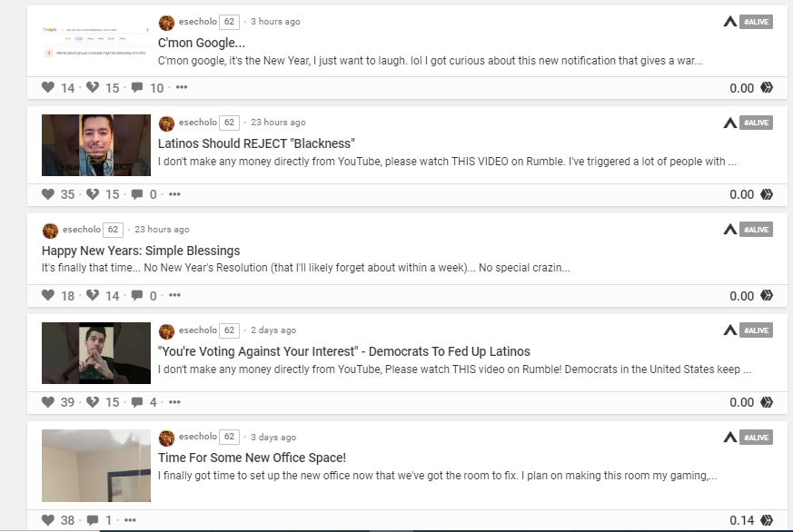793x532 pixels.
Task: Open comment bubble on "You're Voting Against" post
Action: tap(137, 402)
